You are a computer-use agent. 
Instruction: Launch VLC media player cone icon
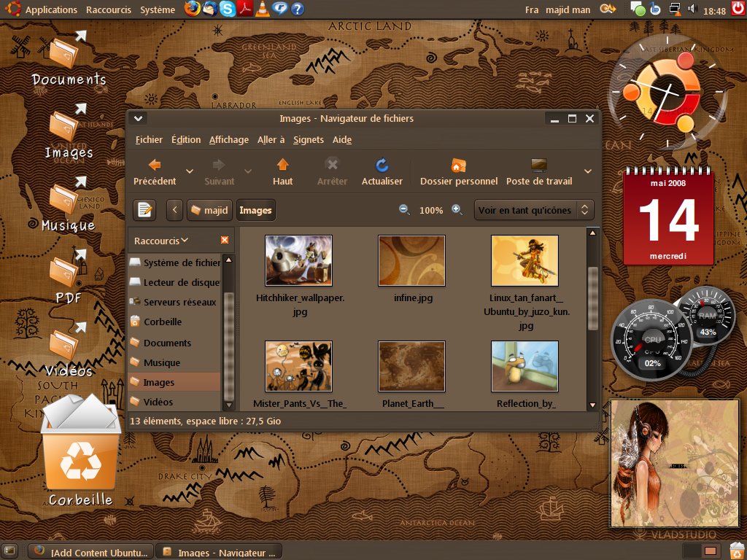(x=262, y=9)
